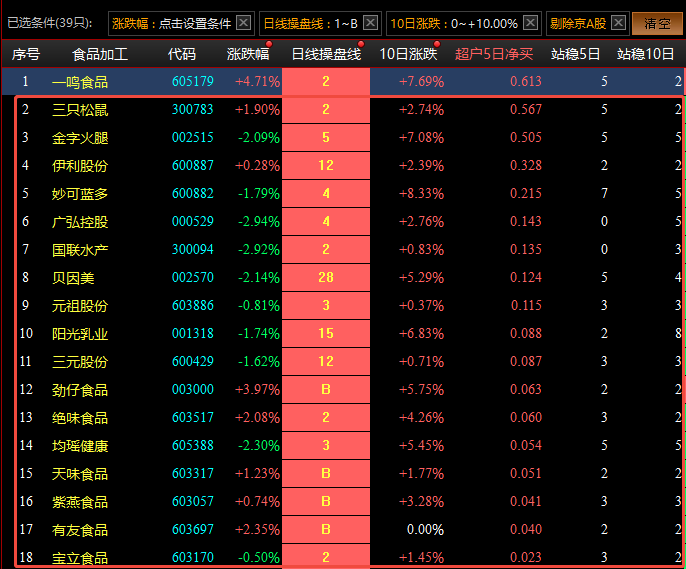The height and width of the screenshot is (569, 686).
Task: Select the 广弘控股 stock name
Action: pos(80,221)
